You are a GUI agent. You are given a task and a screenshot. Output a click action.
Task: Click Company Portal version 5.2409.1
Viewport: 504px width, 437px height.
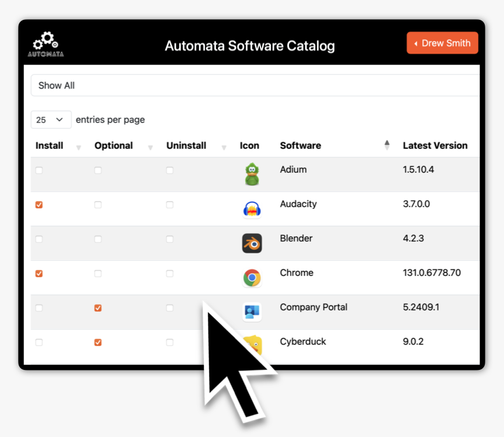421,307
